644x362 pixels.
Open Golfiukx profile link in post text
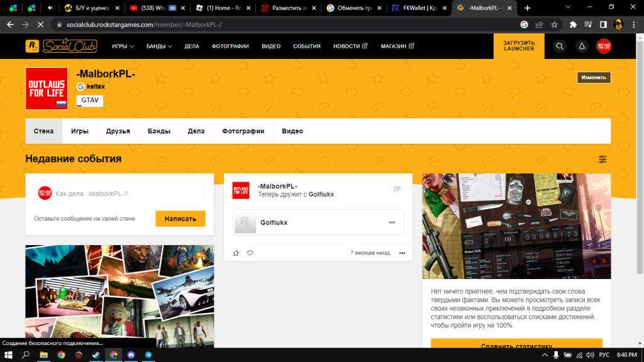click(x=321, y=194)
